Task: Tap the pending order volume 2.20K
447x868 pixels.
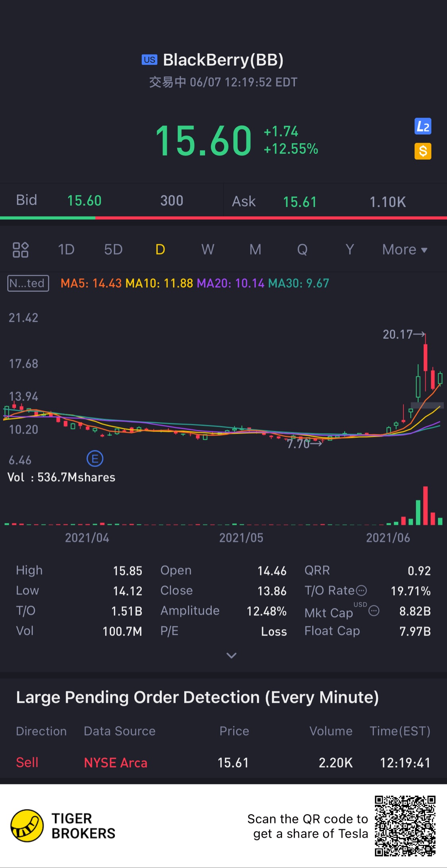Action: 336,763
